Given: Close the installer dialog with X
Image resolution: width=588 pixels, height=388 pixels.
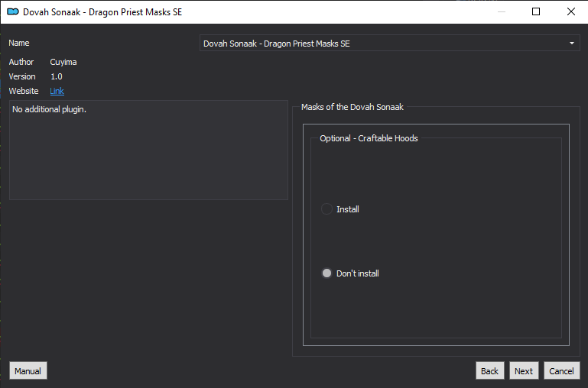Looking at the screenshot, I should tap(570, 12).
